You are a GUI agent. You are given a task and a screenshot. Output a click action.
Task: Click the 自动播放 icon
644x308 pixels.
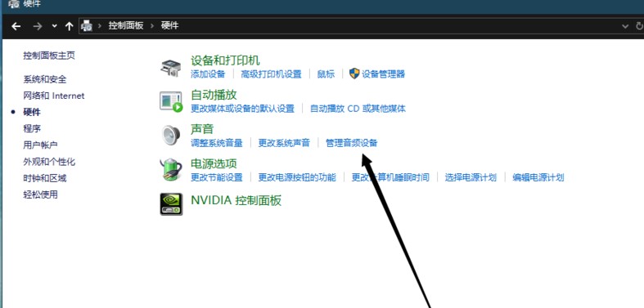tap(170, 101)
